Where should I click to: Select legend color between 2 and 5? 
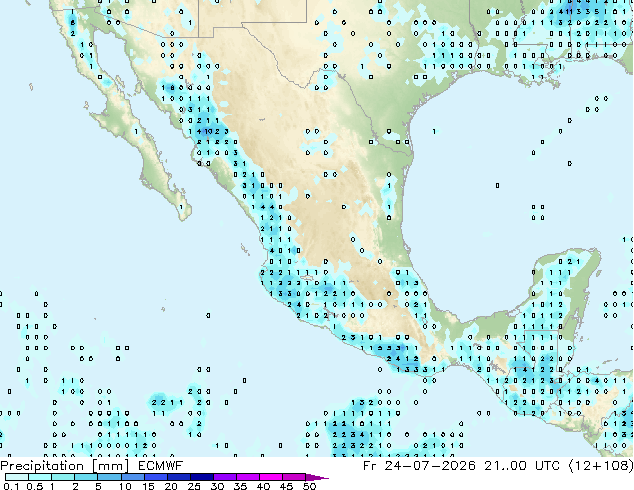click(86, 477)
